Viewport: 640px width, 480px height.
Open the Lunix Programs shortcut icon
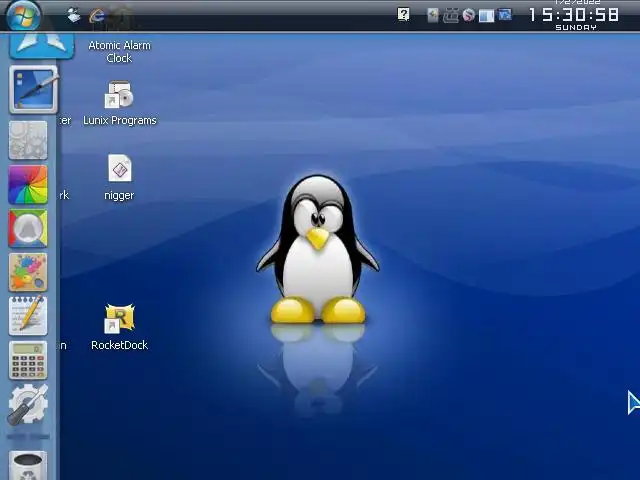119,94
